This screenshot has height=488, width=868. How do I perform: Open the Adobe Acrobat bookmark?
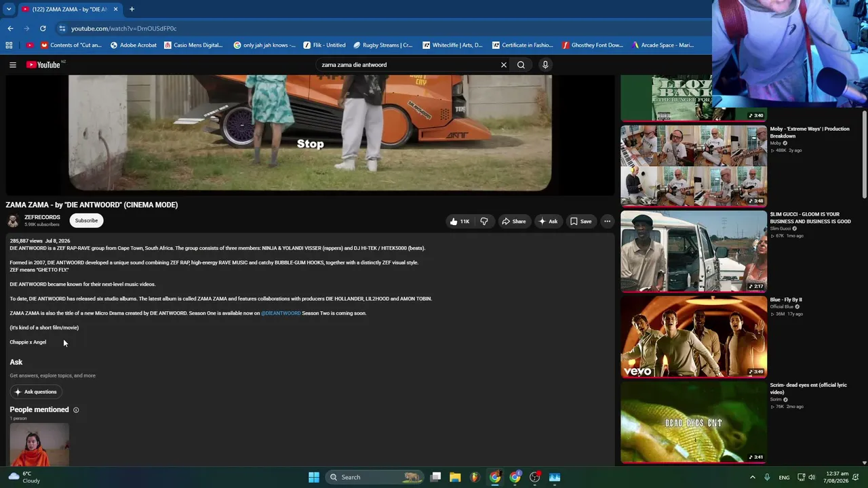point(134,45)
